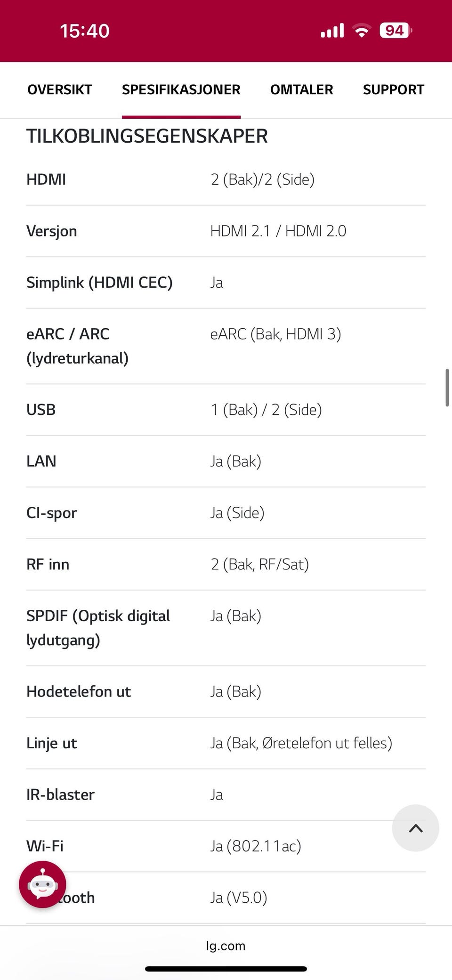Tap the scroll-to-top chevron button
The width and height of the screenshot is (452, 980).
[x=416, y=828]
